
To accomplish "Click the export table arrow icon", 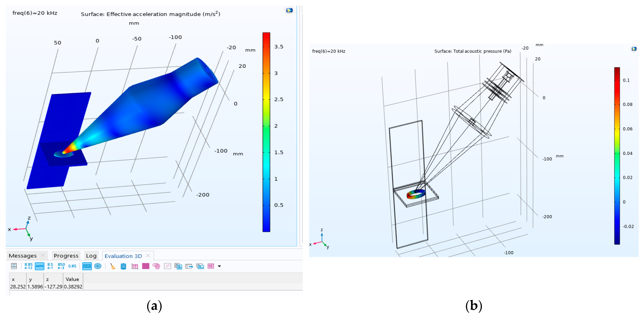I will 189,266.
